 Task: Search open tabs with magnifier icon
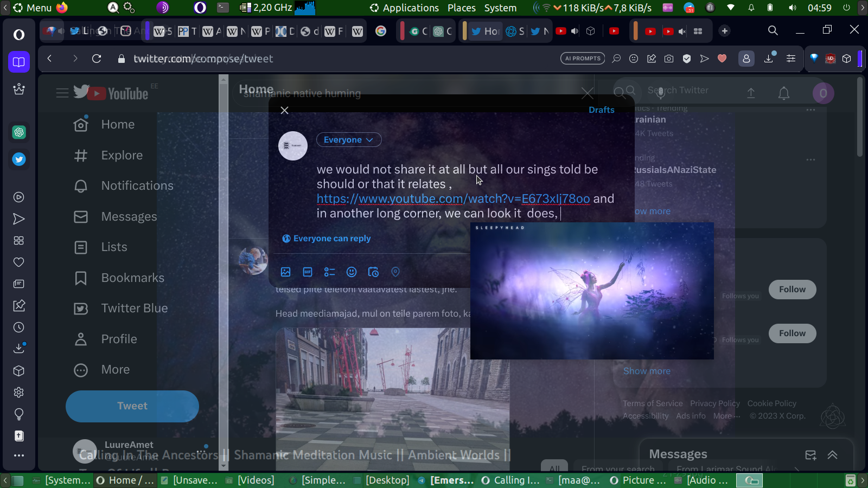(x=773, y=30)
